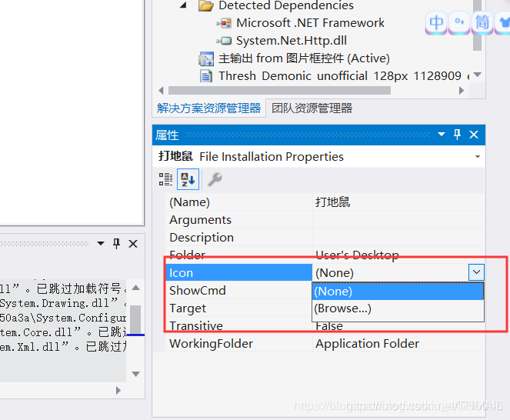Image resolution: width=510 pixels, height=420 pixels.
Task: Close the 属性 panel
Action: [474, 135]
